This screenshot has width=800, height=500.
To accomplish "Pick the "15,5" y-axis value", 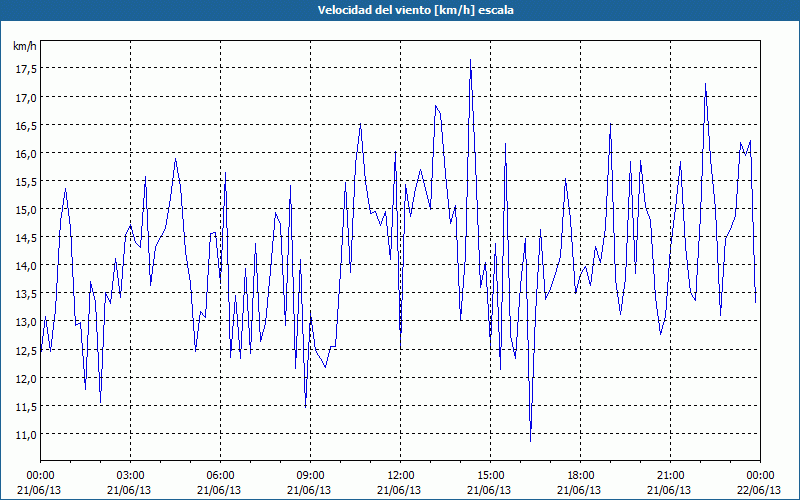I will coord(25,181).
